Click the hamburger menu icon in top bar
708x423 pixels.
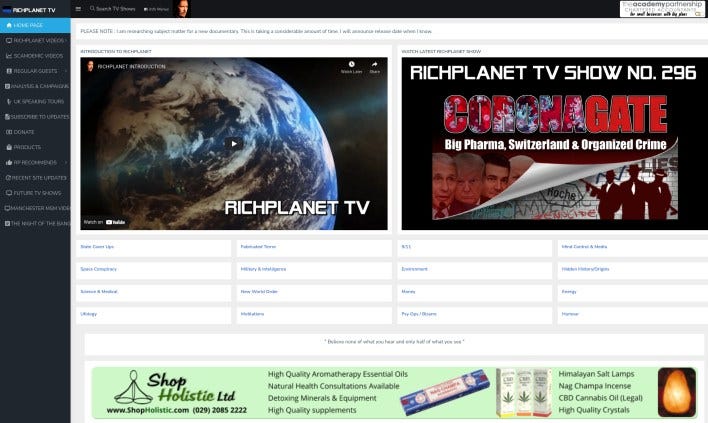[78, 9]
